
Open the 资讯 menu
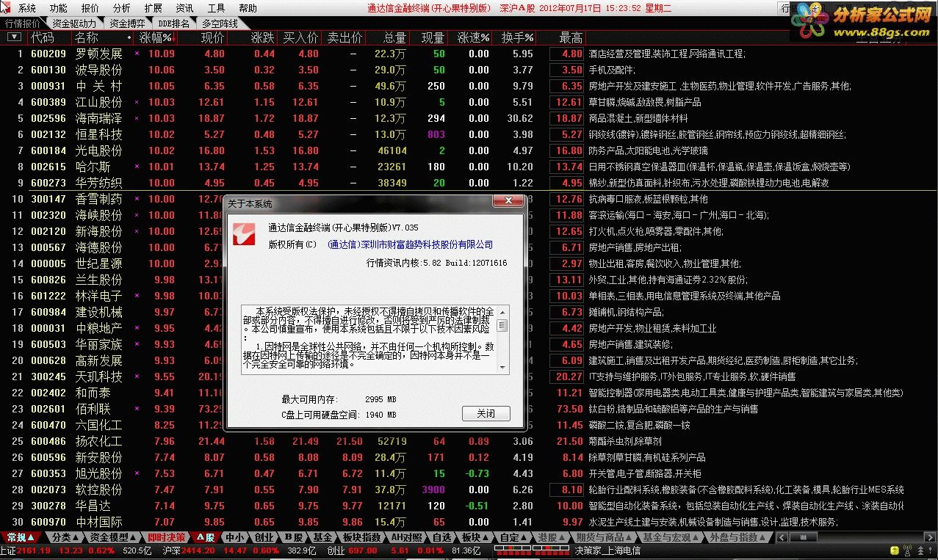pyautogui.click(x=184, y=8)
